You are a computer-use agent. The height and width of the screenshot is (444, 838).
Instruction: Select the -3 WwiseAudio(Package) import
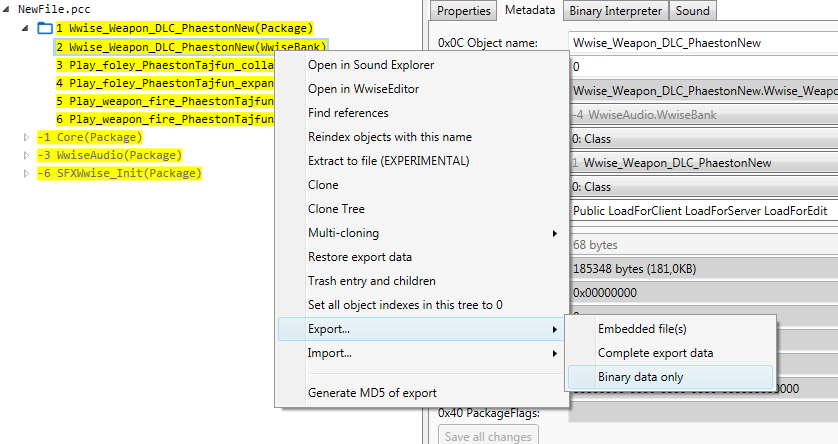click(110, 155)
